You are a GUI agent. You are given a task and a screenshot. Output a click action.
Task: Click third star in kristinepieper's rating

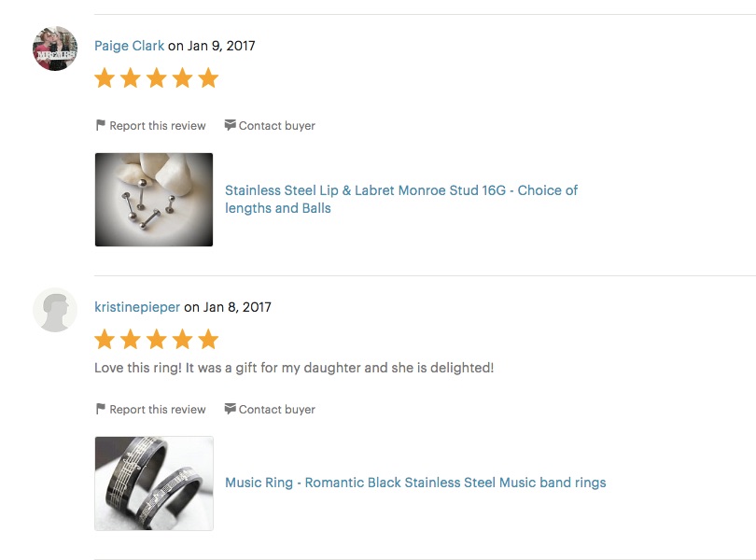click(x=157, y=339)
